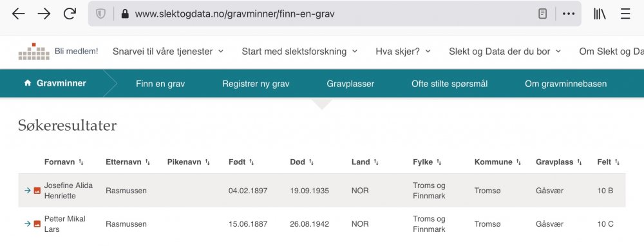The image size is (644, 246).
Task: Open the browser library icon
Action: click(x=600, y=14)
